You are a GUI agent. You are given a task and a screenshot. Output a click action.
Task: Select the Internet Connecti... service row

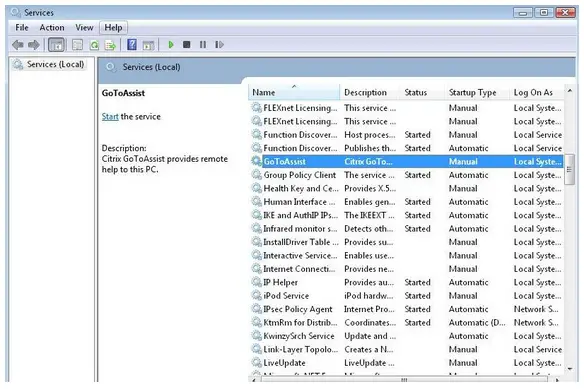tap(406, 269)
